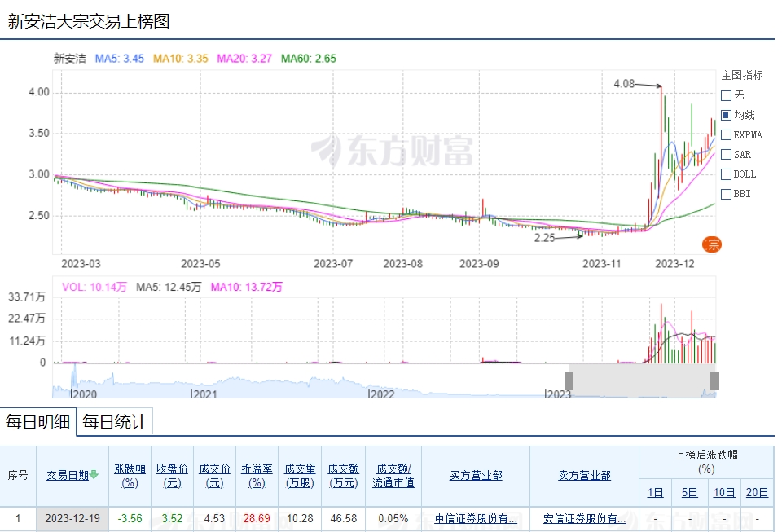Screen dimensions: 782x532
Task: Open the 每日明细 tab
Action: [37, 422]
